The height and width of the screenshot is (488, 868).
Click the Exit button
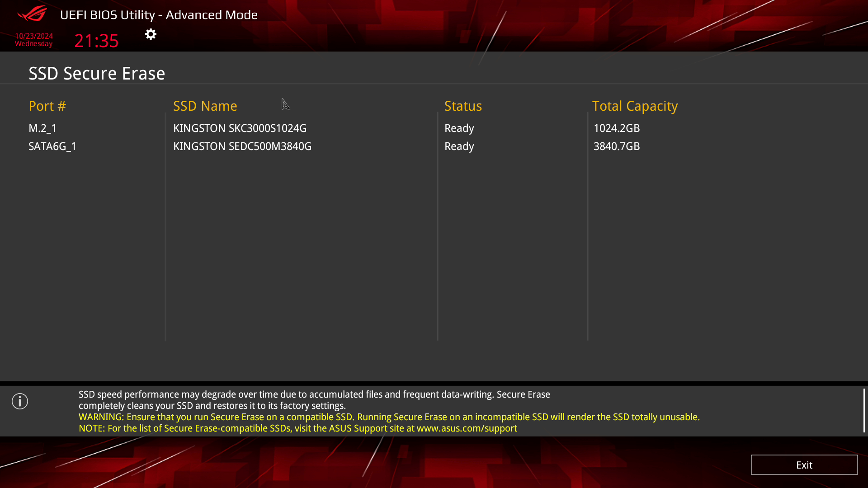click(804, 465)
